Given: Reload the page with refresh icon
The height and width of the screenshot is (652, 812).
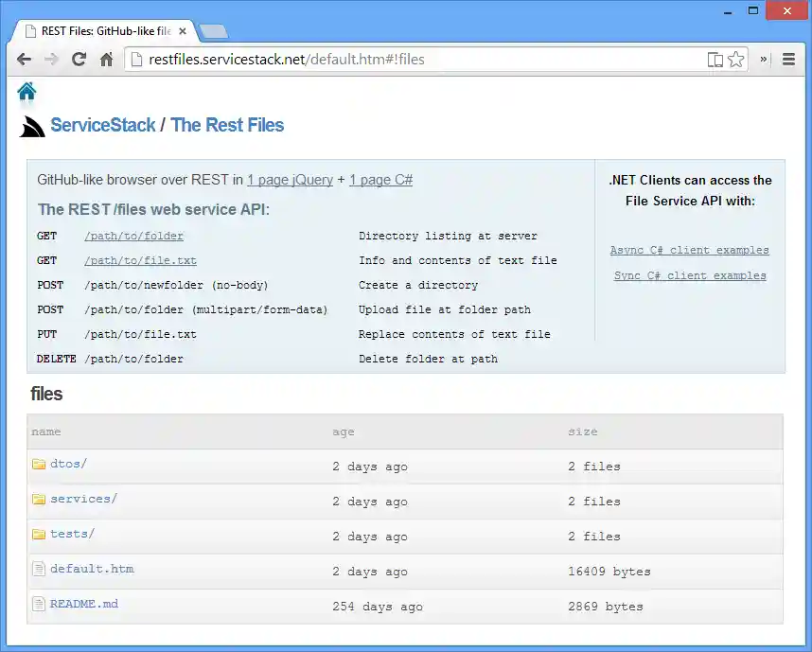Looking at the screenshot, I should coord(79,60).
